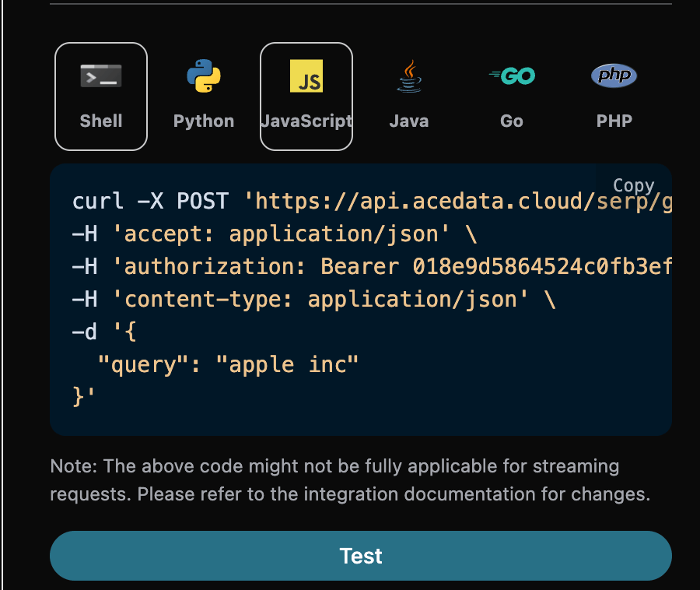This screenshot has height=590, width=700.
Task: Click the Python snake logo
Action: click(204, 77)
